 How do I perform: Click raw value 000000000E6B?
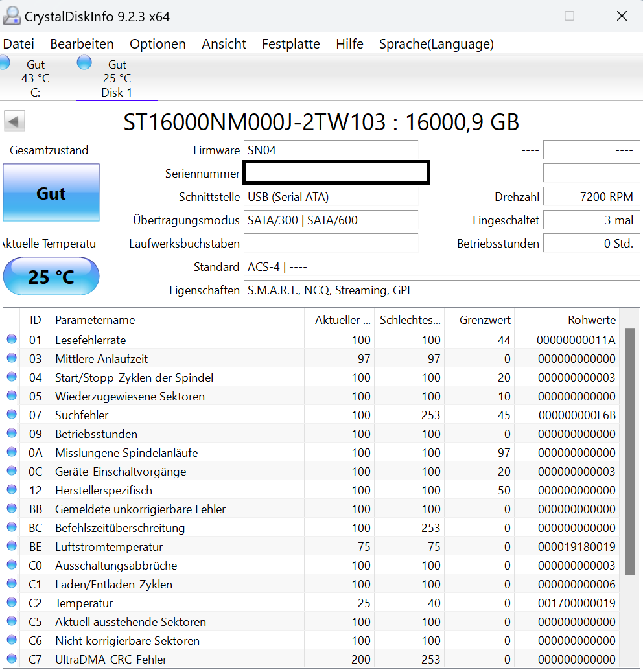577,415
